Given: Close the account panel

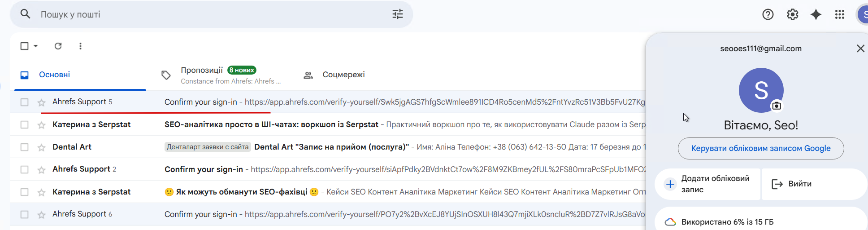Looking at the screenshot, I should (x=860, y=49).
